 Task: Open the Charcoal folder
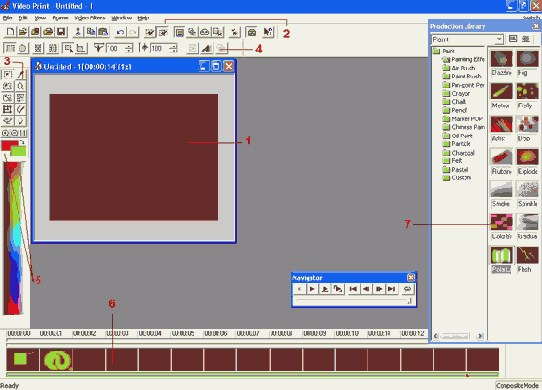pos(459,153)
